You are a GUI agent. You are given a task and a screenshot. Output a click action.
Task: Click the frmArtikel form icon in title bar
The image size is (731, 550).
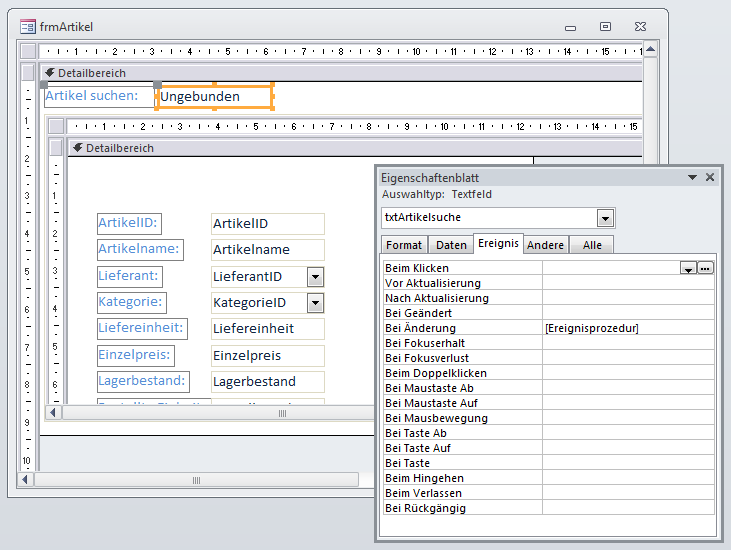tap(28, 27)
